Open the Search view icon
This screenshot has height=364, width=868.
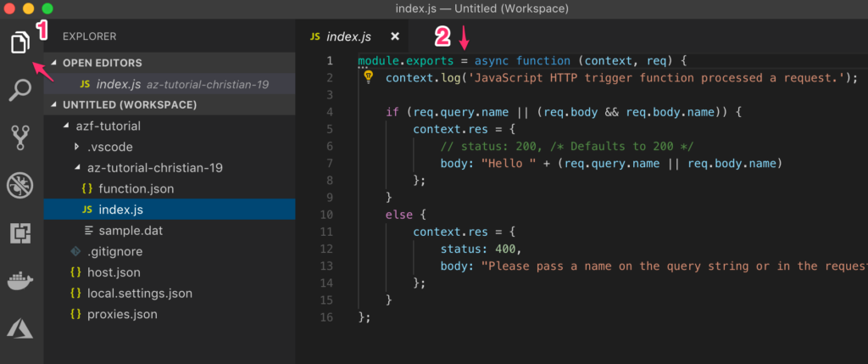click(x=21, y=89)
